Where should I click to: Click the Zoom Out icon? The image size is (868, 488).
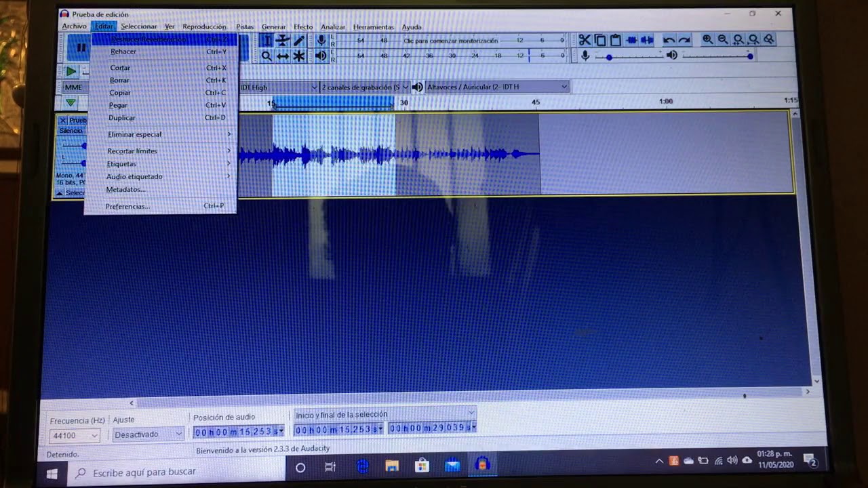[723, 39]
